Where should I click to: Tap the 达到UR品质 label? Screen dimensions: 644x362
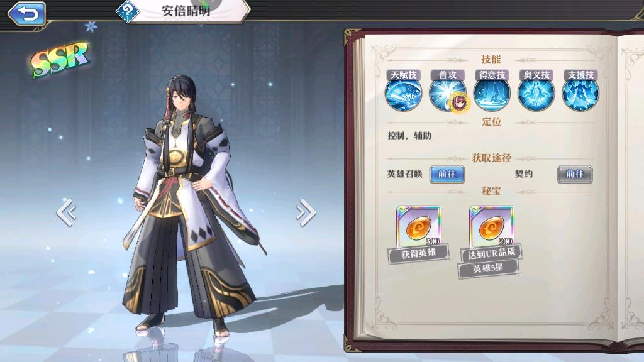pos(491,254)
